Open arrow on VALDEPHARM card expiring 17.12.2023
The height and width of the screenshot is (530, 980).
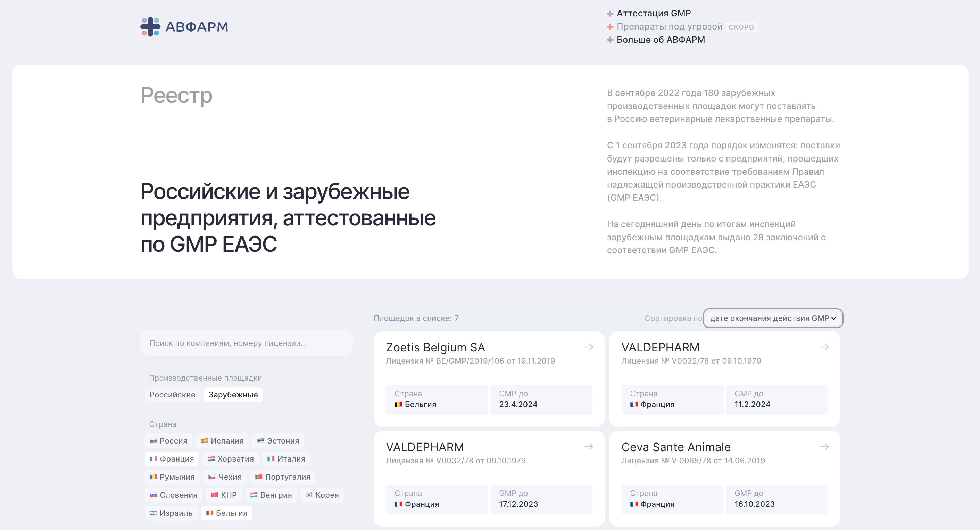pyautogui.click(x=589, y=447)
